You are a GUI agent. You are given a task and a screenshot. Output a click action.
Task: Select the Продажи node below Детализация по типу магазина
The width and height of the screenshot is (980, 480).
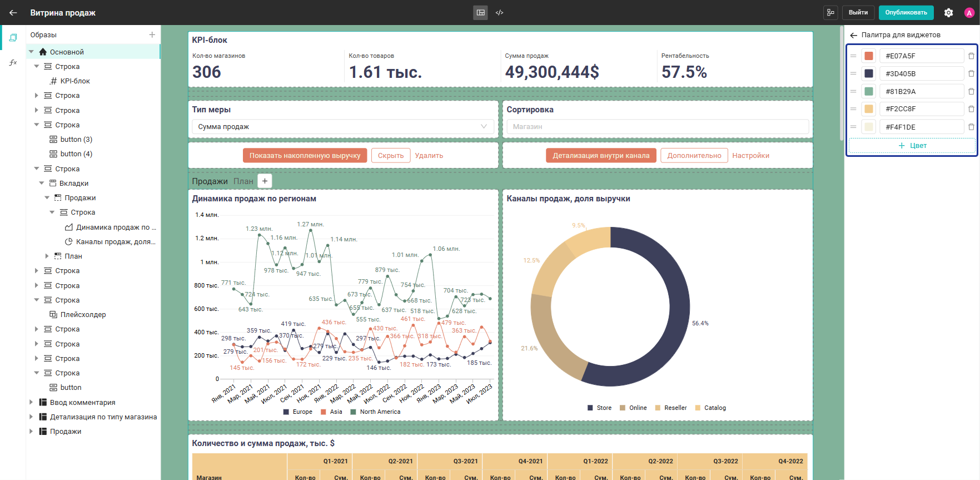(66, 432)
